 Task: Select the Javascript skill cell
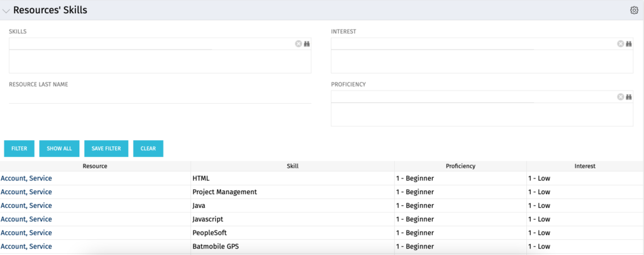pos(292,219)
